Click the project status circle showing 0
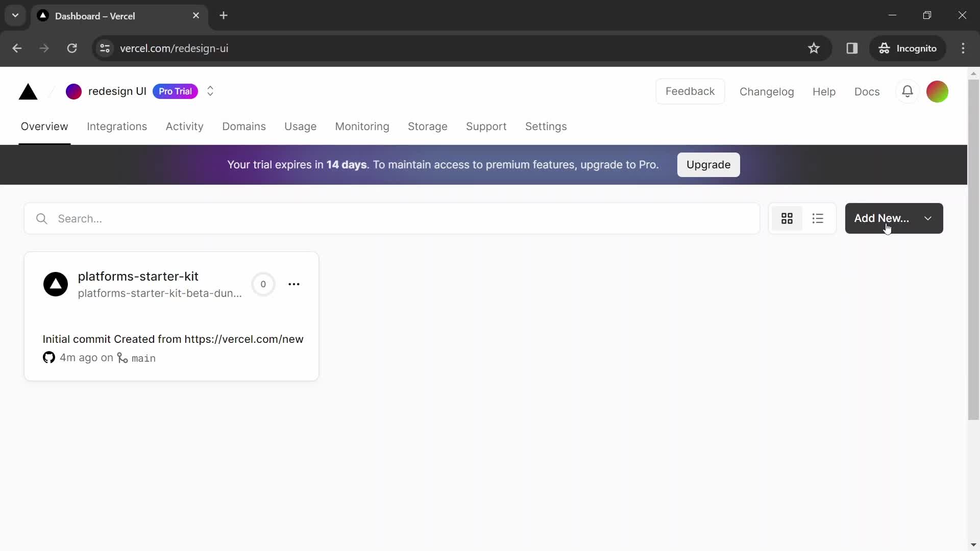 pyautogui.click(x=263, y=284)
